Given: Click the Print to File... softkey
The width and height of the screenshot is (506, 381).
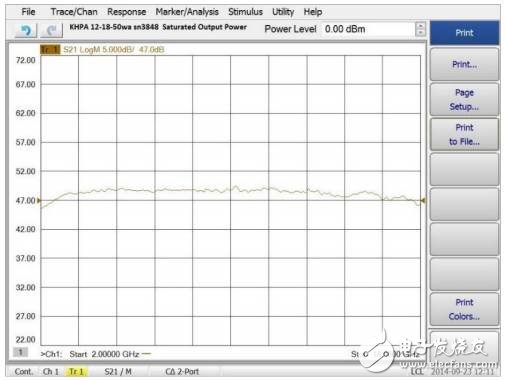Looking at the screenshot, I should pos(465,135).
